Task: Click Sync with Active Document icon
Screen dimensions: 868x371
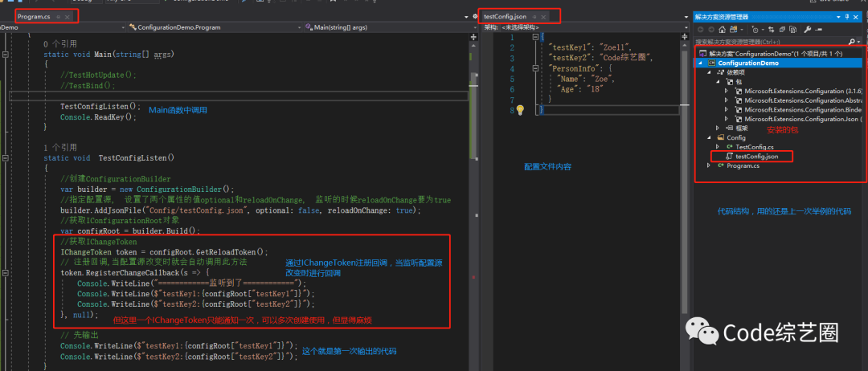Action: [x=771, y=29]
